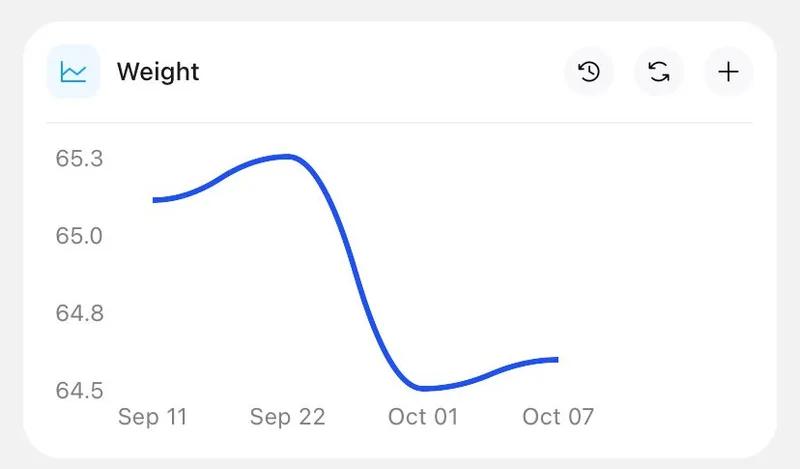Tap the 65.3 y-axis label

79,159
